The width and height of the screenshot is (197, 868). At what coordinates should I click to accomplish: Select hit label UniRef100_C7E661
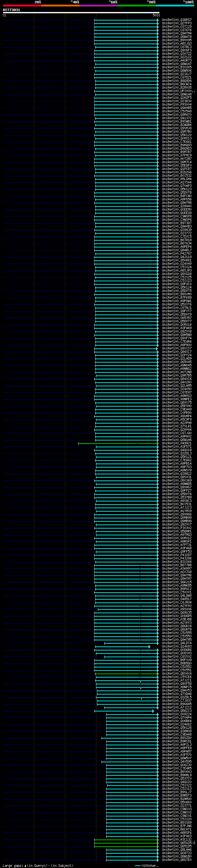click(176, 142)
